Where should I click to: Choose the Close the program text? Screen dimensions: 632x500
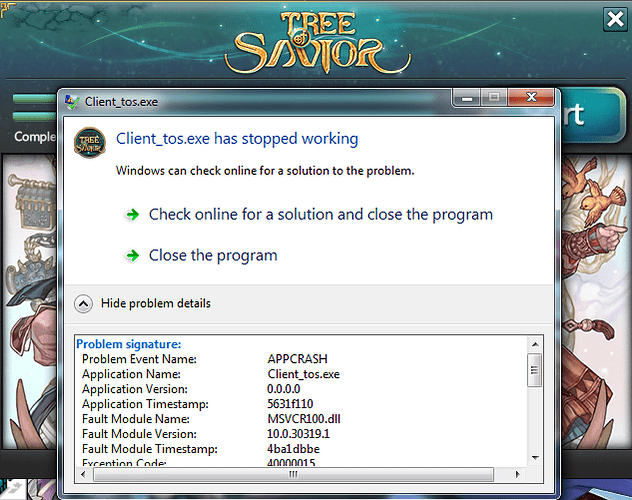(x=213, y=256)
